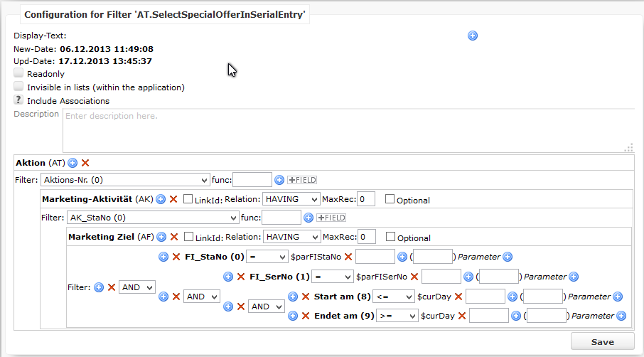Tick LinkId checkbox for Marketing Ziel (AF)
The width and height of the screenshot is (644, 357).
click(x=188, y=237)
